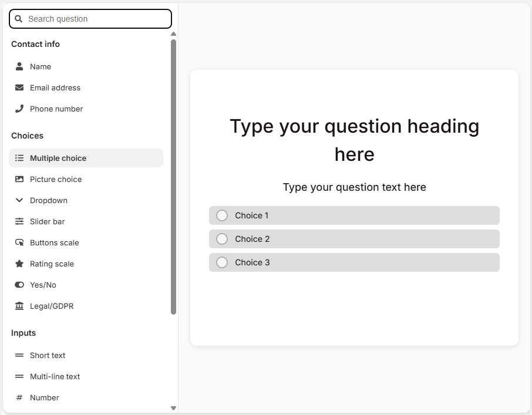Select the Choice 3 radio button
Image resolution: width=532 pixels, height=415 pixels.
point(222,262)
